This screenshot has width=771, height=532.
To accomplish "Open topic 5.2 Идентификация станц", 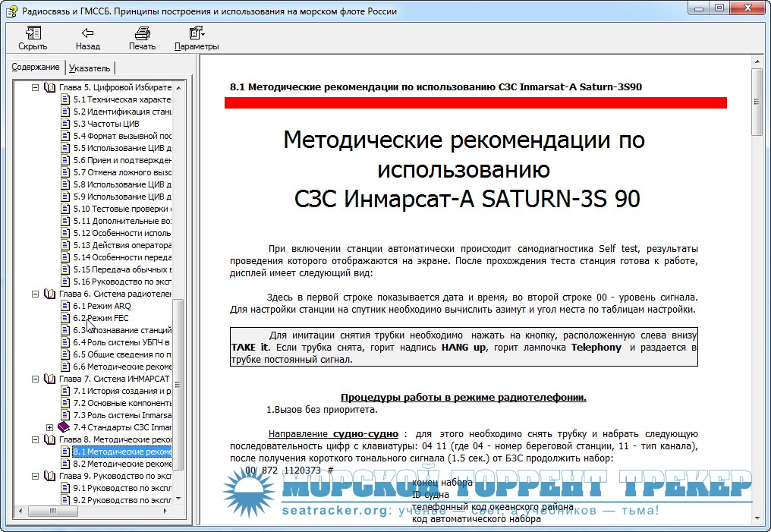I will click(122, 112).
